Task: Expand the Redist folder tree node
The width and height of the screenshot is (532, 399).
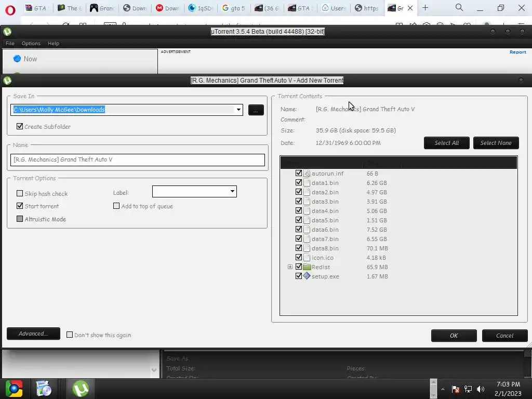Action: (290, 267)
